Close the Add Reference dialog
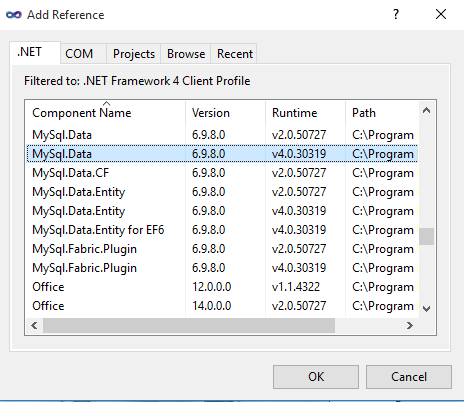This screenshot has width=464, height=402. coord(441,14)
